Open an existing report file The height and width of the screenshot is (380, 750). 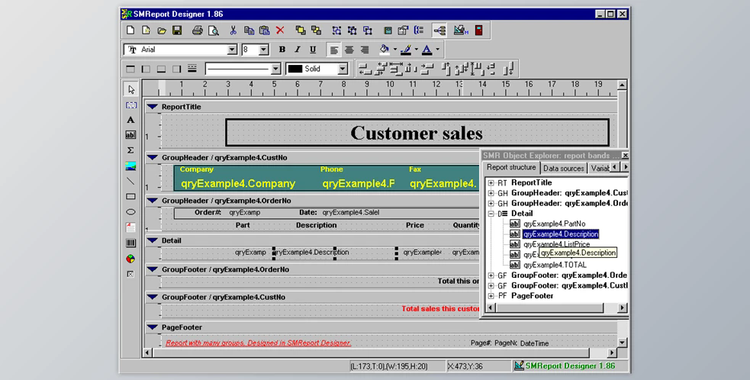click(162, 31)
